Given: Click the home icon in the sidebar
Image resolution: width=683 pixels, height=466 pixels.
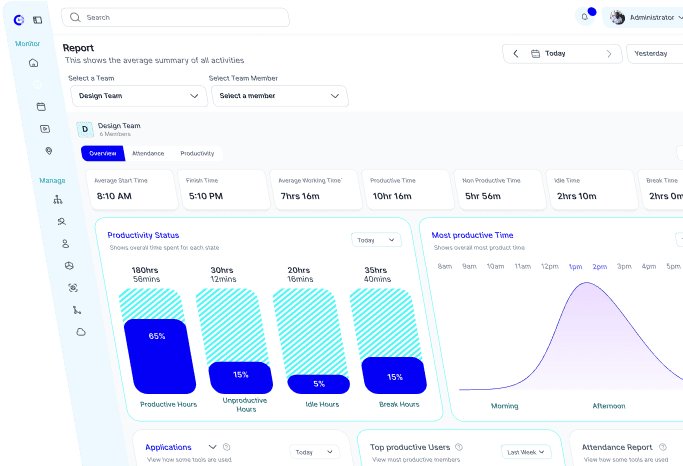Looking at the screenshot, I should pyautogui.click(x=33, y=63).
